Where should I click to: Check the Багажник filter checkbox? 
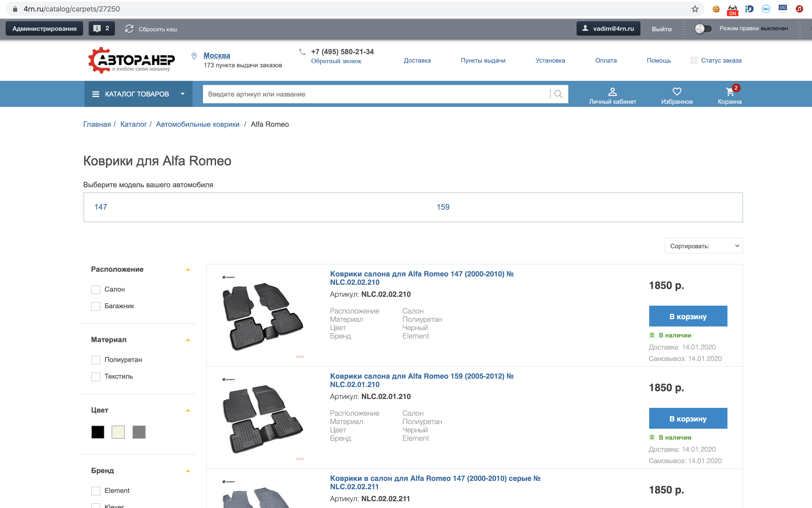(96, 306)
